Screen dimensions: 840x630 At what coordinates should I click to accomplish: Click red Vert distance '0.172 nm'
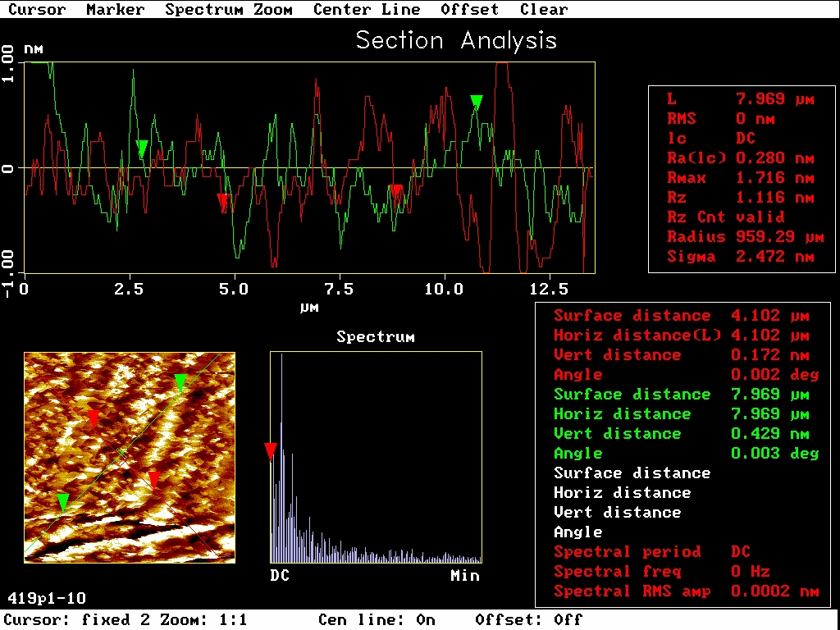[770, 354]
